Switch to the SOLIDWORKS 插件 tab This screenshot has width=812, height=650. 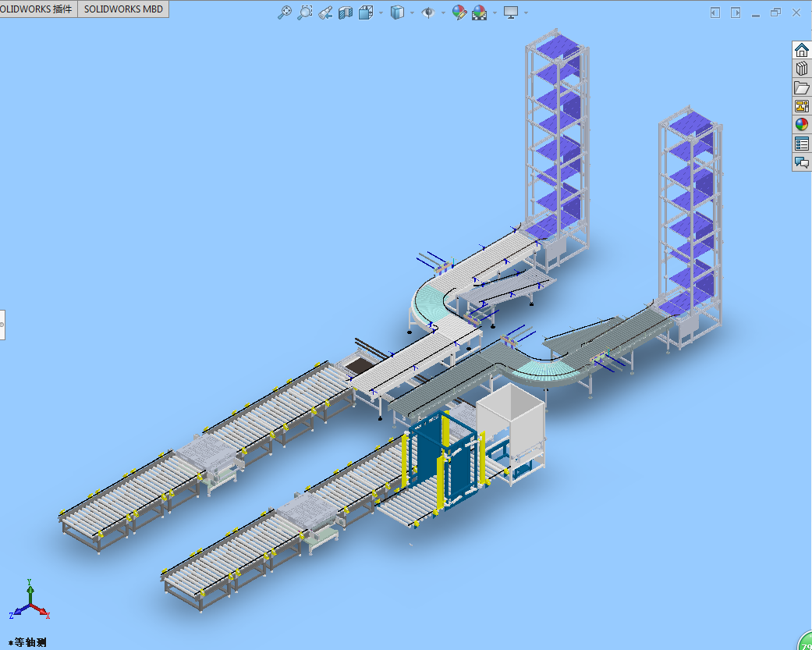pos(37,9)
